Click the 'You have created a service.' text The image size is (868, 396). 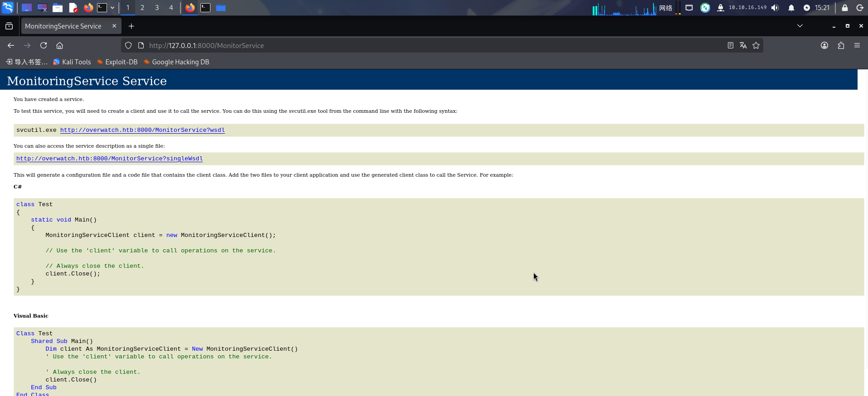coord(49,99)
